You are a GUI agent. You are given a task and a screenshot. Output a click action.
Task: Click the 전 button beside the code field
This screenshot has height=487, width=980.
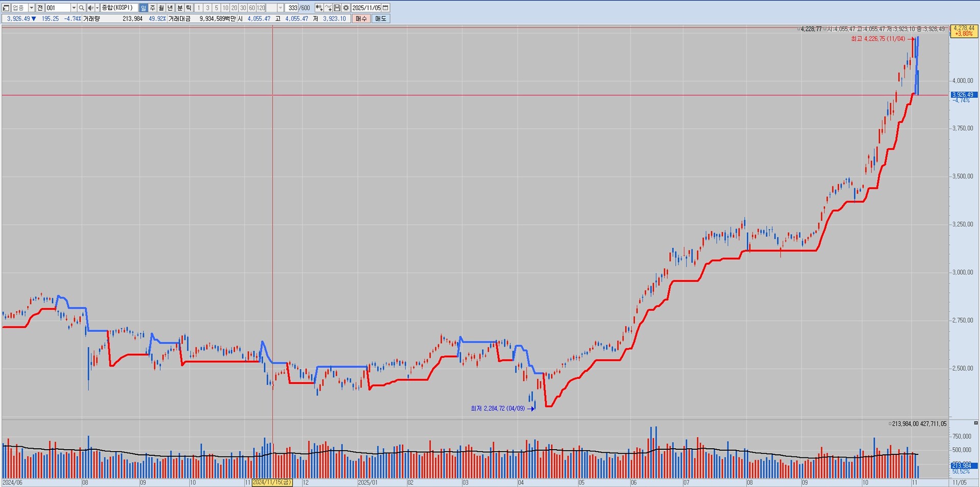40,8
